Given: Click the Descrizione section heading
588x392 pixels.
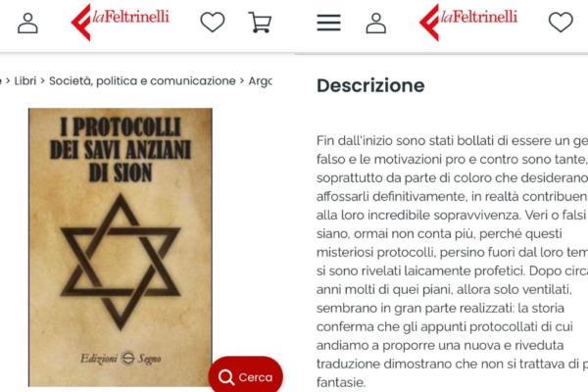Looking at the screenshot, I should click(x=370, y=85).
